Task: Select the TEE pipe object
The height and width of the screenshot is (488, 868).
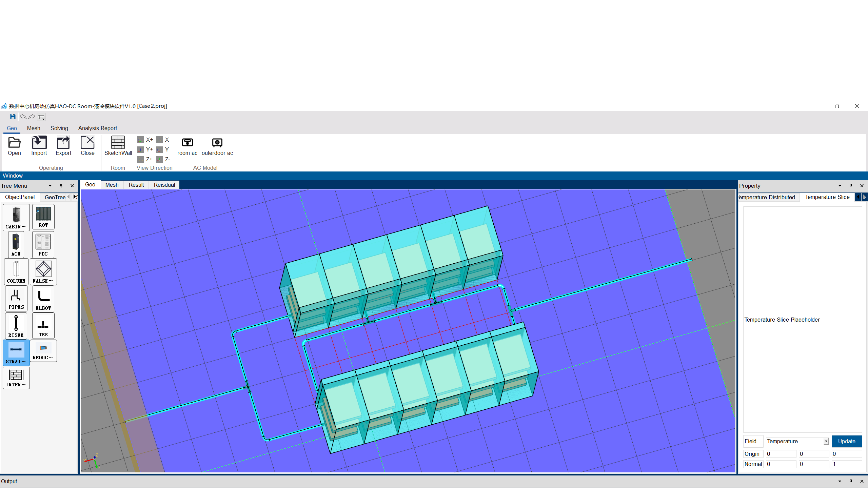Action: [x=43, y=326]
